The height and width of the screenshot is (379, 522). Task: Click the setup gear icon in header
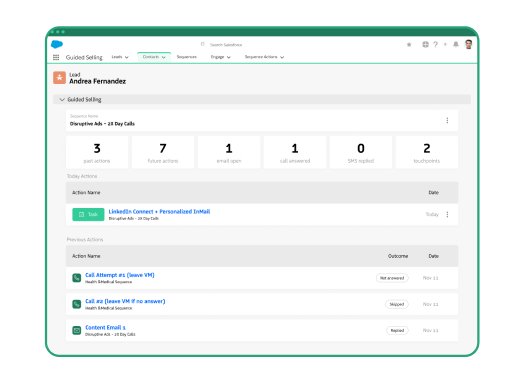tap(445, 44)
